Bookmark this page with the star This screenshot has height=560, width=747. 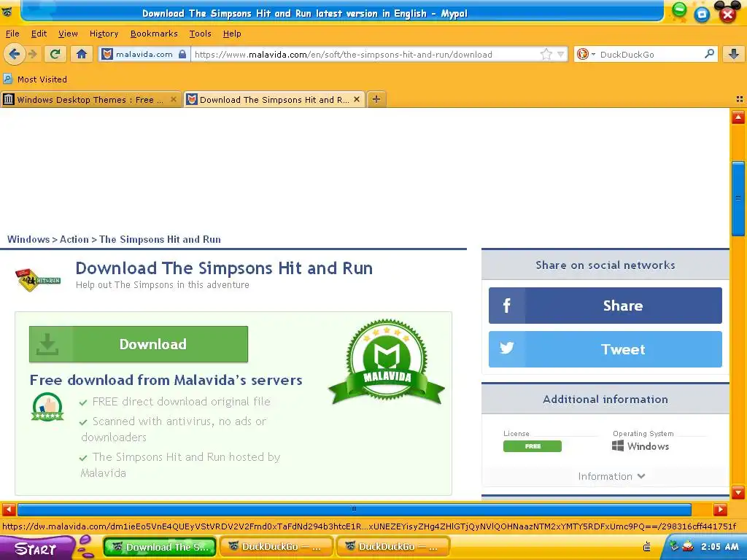pos(546,54)
